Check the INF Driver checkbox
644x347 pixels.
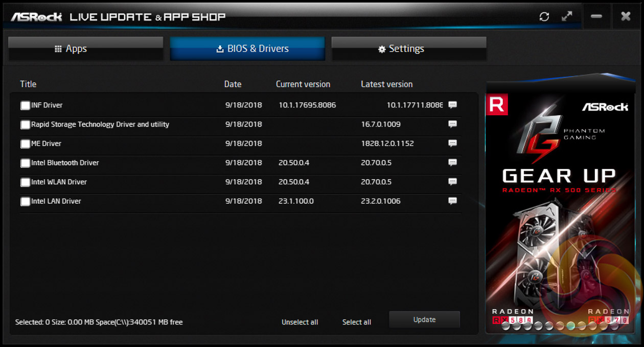25,105
